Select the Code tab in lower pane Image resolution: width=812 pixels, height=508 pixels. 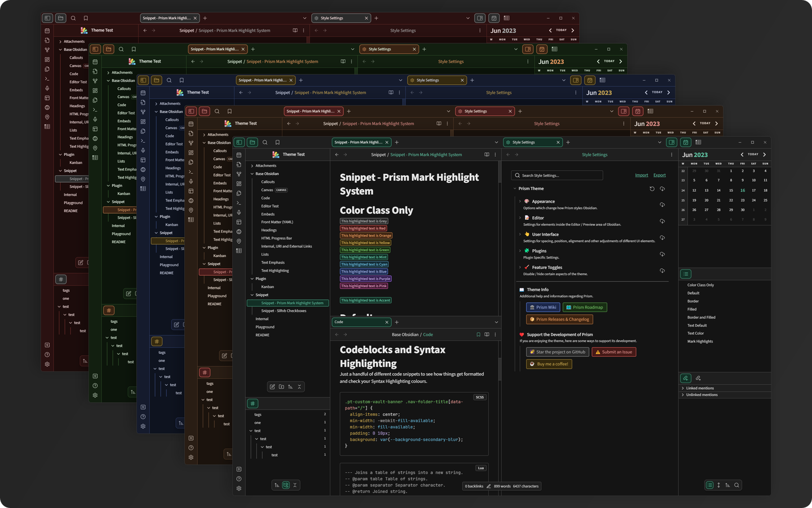click(361, 322)
